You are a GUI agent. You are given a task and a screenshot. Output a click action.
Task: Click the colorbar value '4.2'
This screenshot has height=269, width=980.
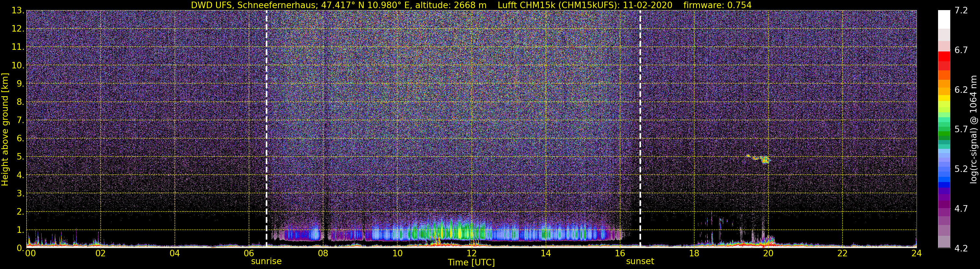coord(961,248)
